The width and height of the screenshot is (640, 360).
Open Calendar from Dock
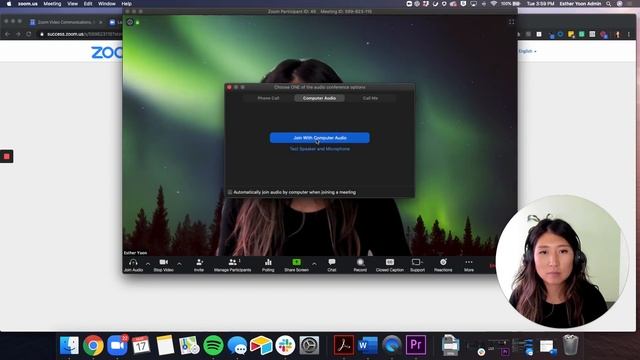[141, 345]
